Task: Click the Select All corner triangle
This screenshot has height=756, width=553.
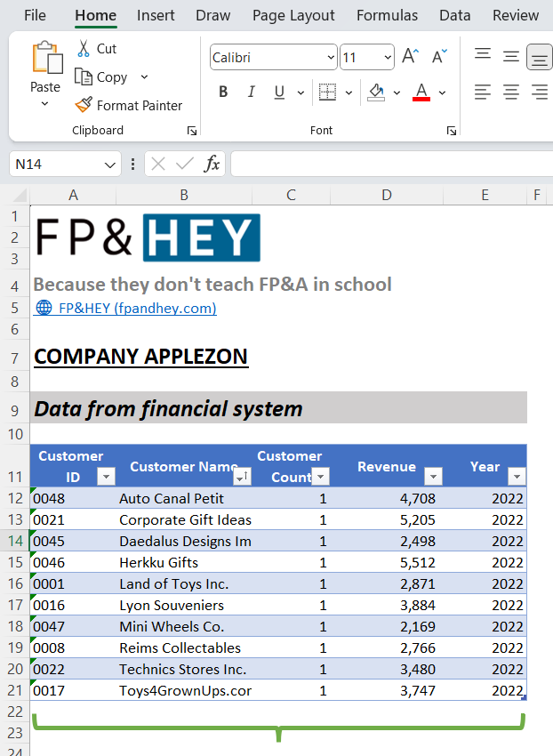Action: point(20,195)
